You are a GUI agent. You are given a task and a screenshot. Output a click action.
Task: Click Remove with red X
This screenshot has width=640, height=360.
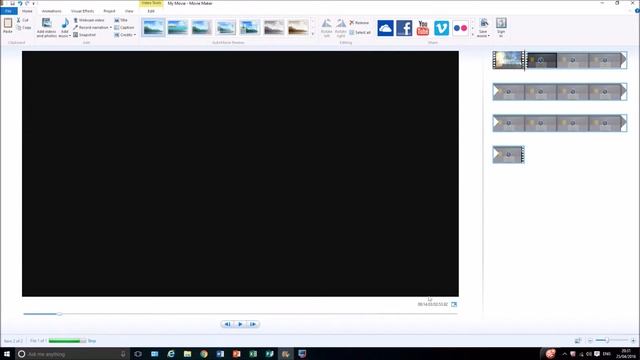(359, 23)
